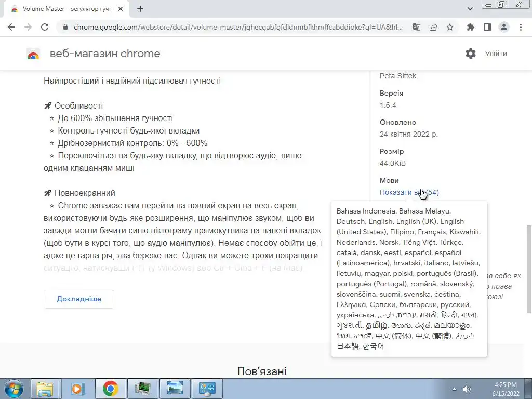Viewport: 532px width, 399px height.
Task: View site security lock info
Action: [66, 27]
